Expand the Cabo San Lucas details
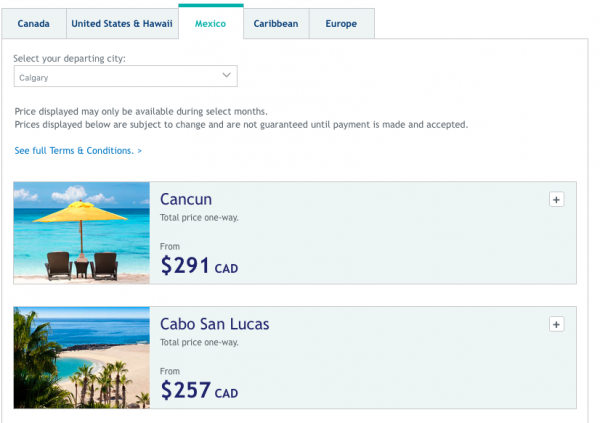 (x=557, y=324)
